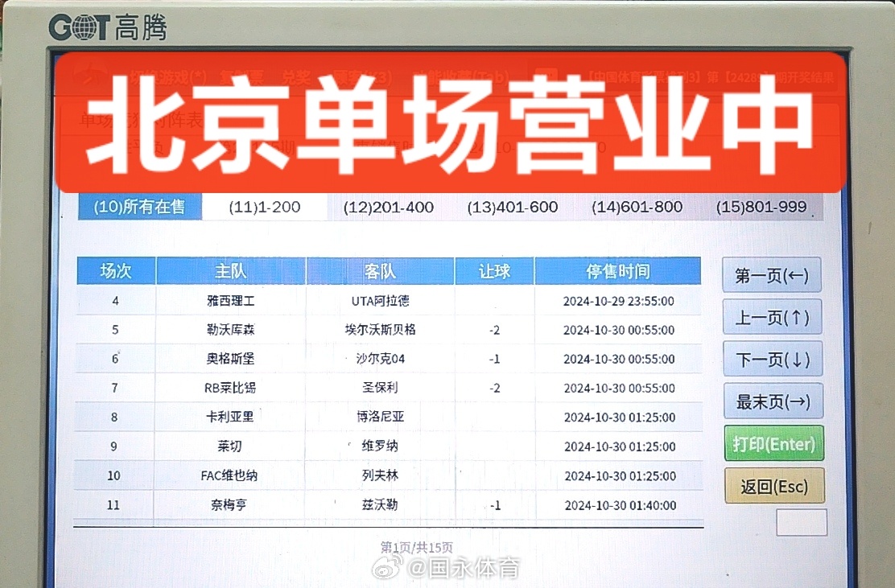Open the (14)601-800 tab
This screenshot has width=895, height=588.
click(x=637, y=207)
